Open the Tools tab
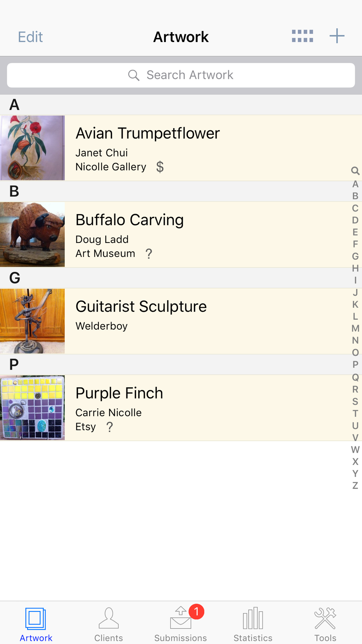 click(325, 624)
